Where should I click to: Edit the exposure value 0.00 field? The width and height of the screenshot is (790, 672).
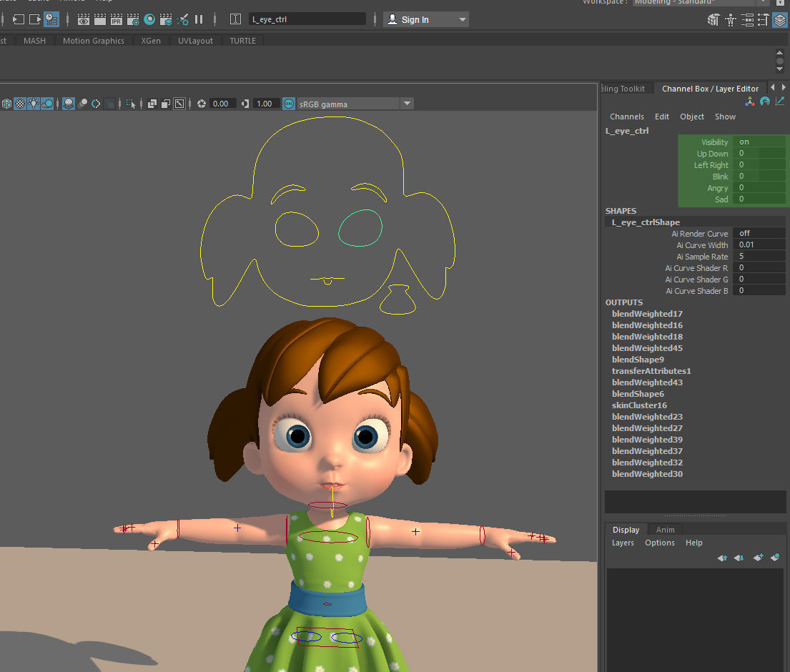[222, 104]
